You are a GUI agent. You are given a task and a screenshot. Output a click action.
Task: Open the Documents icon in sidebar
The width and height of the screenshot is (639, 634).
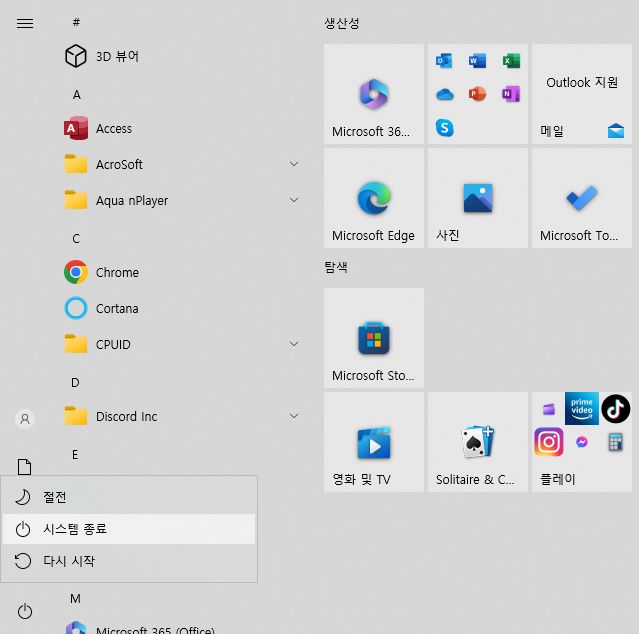tap(24, 467)
